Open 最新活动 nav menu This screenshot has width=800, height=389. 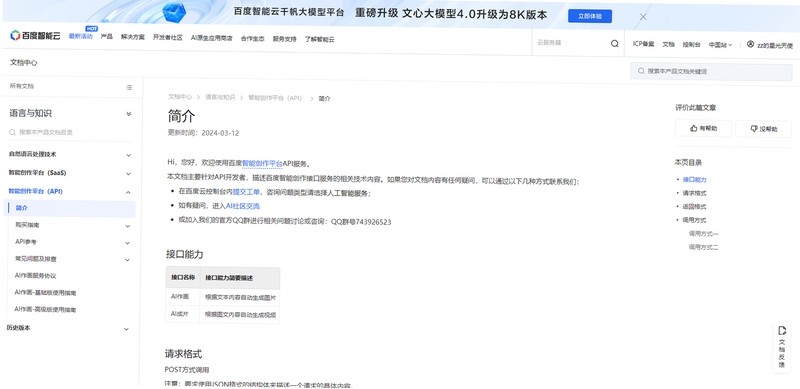pos(81,37)
